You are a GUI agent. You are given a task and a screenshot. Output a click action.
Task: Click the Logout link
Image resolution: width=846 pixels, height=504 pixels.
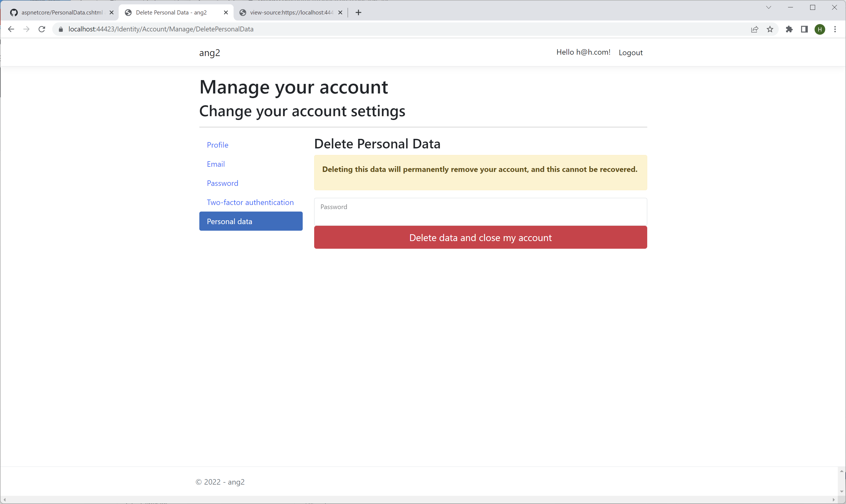(631, 52)
